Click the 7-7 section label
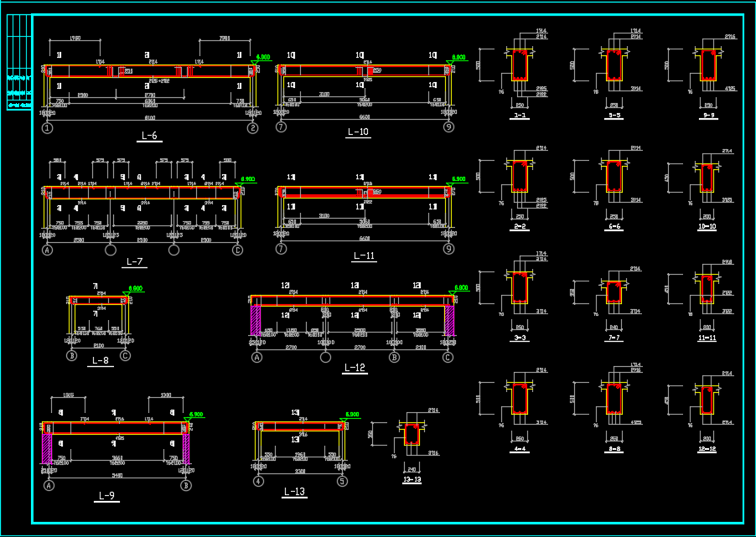Viewport: 756px width, 537px height. click(614, 338)
